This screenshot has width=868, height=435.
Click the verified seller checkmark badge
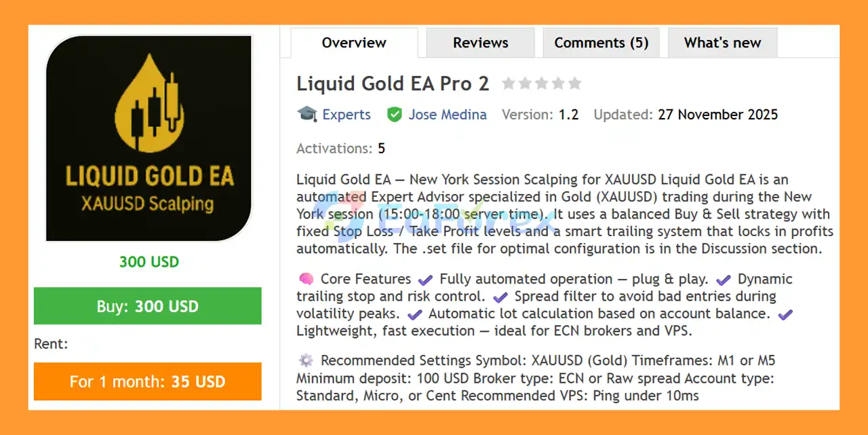[395, 114]
